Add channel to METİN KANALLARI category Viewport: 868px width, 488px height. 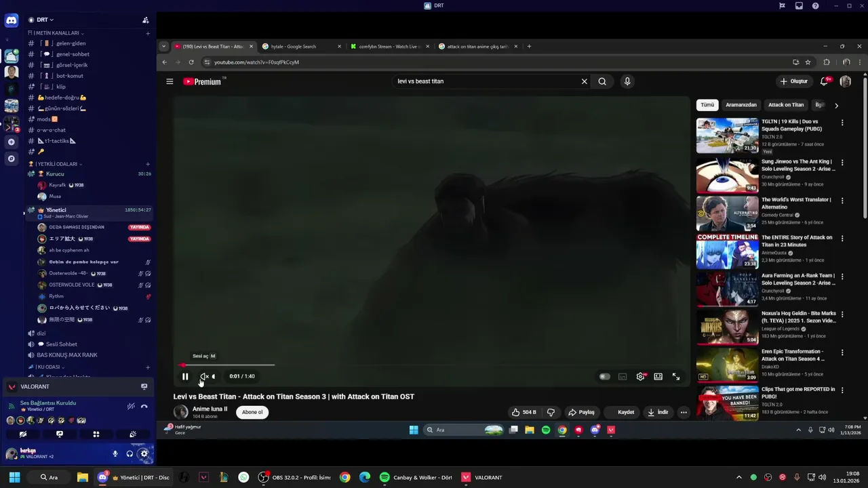pos(148,33)
